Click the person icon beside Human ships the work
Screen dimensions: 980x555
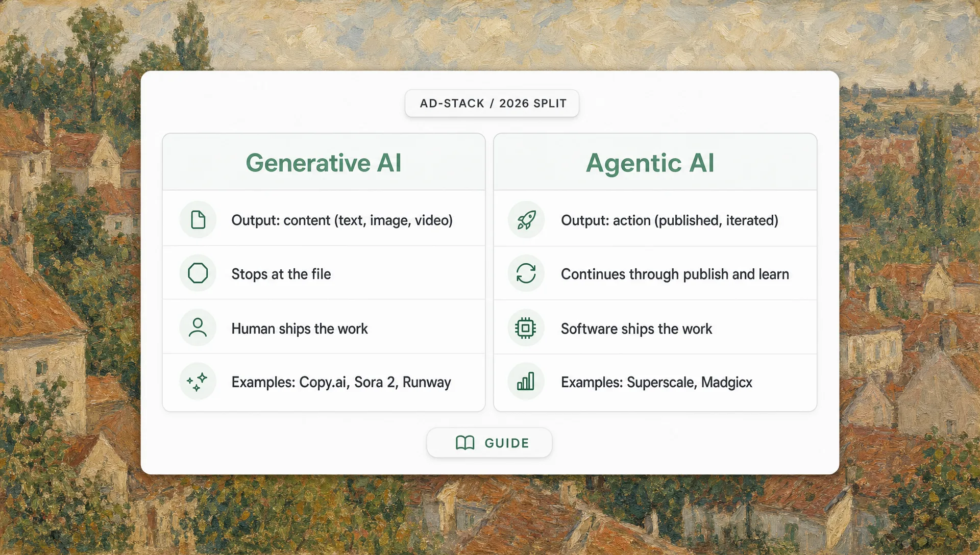tap(198, 327)
